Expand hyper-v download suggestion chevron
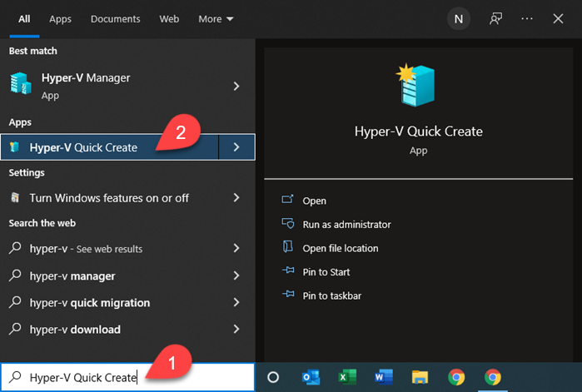Viewport: 582px width, 392px height. 236,329
